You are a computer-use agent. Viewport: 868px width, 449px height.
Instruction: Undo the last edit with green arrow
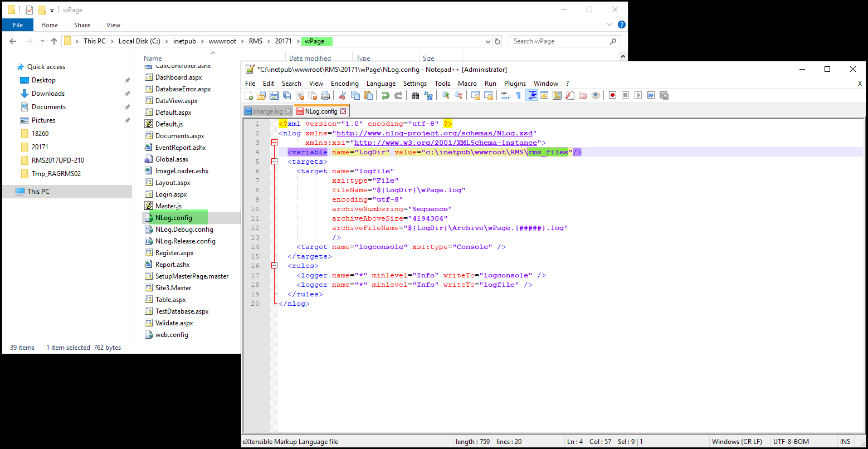386,95
